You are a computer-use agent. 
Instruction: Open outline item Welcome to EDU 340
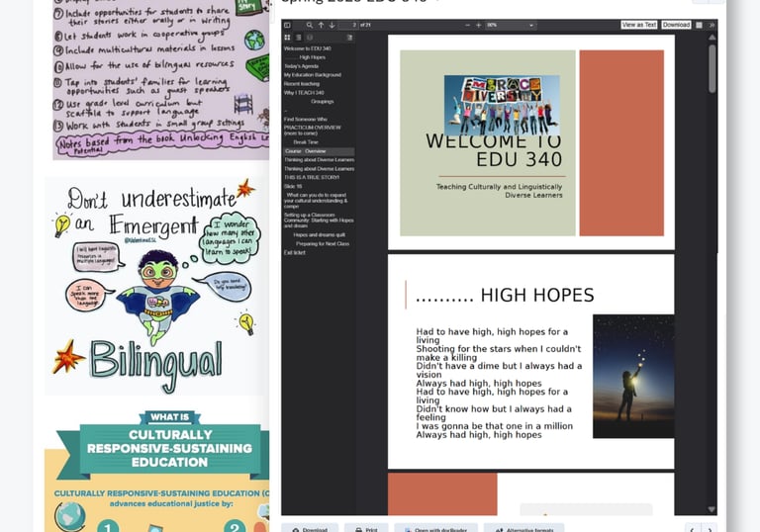coord(308,48)
